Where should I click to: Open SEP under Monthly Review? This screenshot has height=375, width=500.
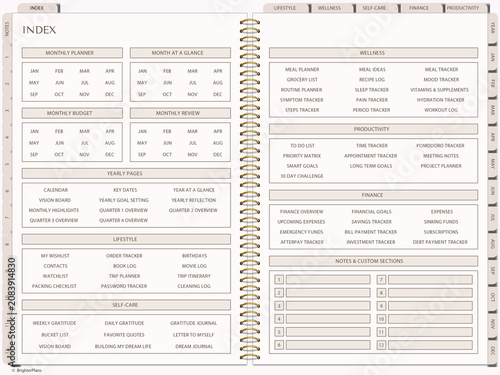pos(142,155)
